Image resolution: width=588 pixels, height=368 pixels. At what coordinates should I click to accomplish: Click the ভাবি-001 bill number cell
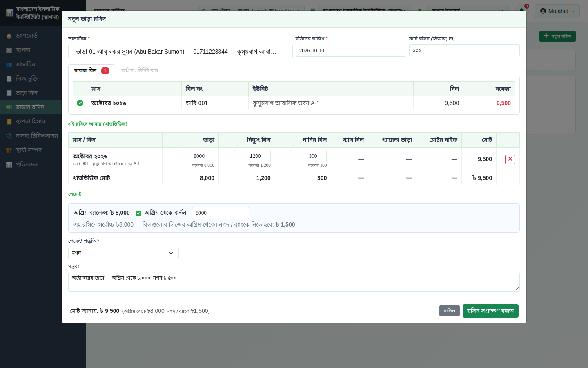[215, 103]
